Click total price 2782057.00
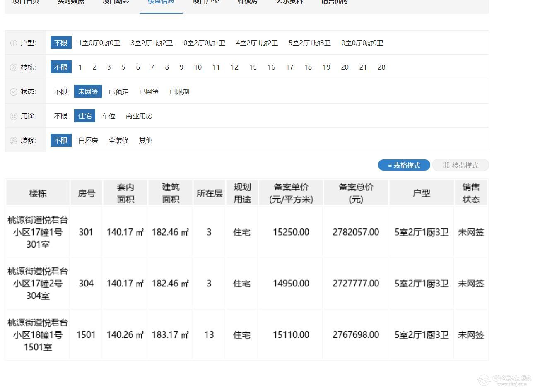Viewport: 540px width, 392px height. point(356,232)
